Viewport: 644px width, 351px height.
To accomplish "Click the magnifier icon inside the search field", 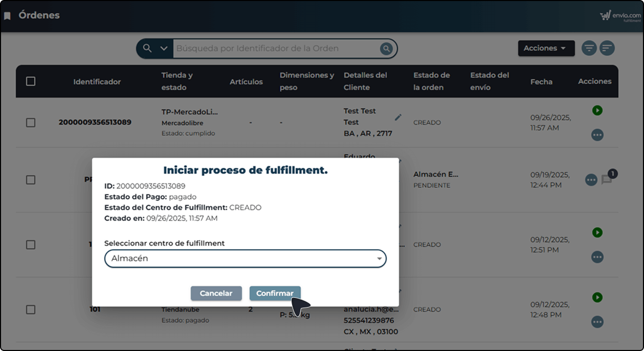I will click(x=386, y=49).
